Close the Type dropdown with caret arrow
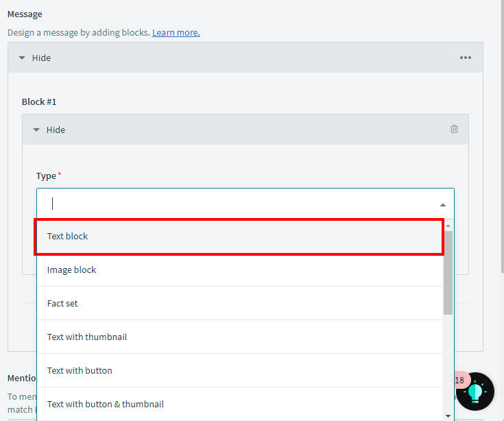504x421 pixels. [x=442, y=205]
